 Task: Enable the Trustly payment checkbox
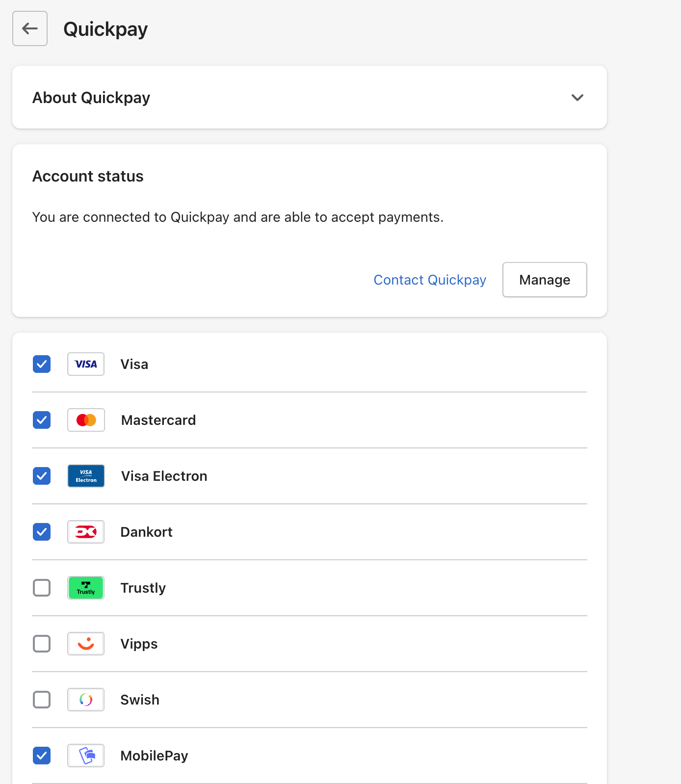click(42, 588)
